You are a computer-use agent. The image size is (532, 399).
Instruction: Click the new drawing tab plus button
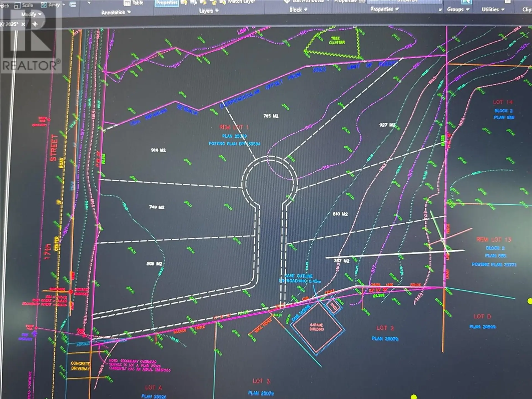click(x=35, y=24)
